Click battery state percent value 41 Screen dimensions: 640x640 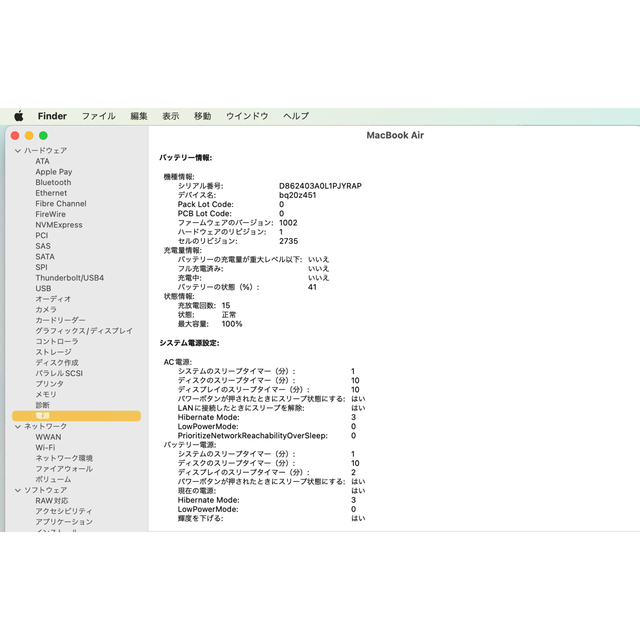point(312,287)
